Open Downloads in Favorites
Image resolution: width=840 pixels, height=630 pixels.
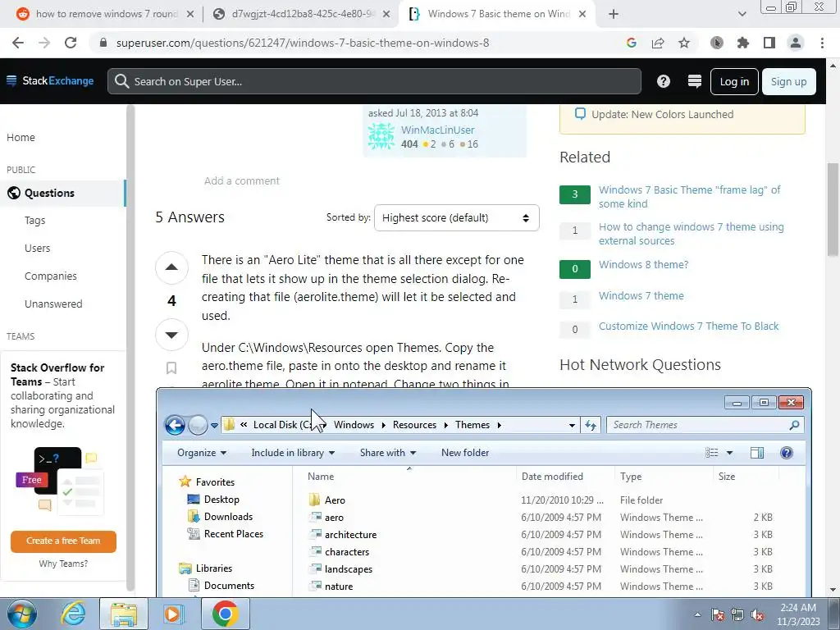(228, 517)
